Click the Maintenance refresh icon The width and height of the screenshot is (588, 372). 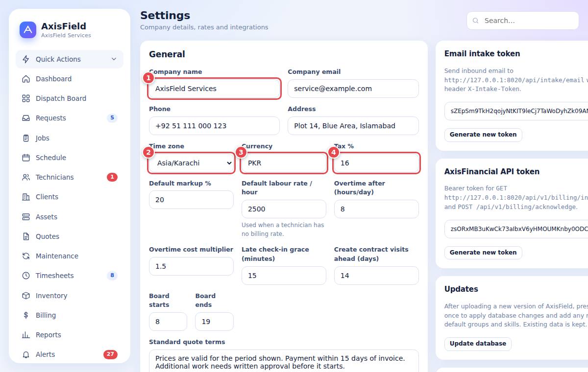(x=26, y=256)
